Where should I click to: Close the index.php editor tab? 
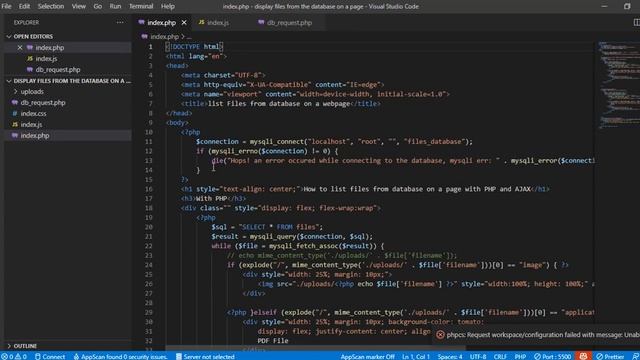click(184, 22)
